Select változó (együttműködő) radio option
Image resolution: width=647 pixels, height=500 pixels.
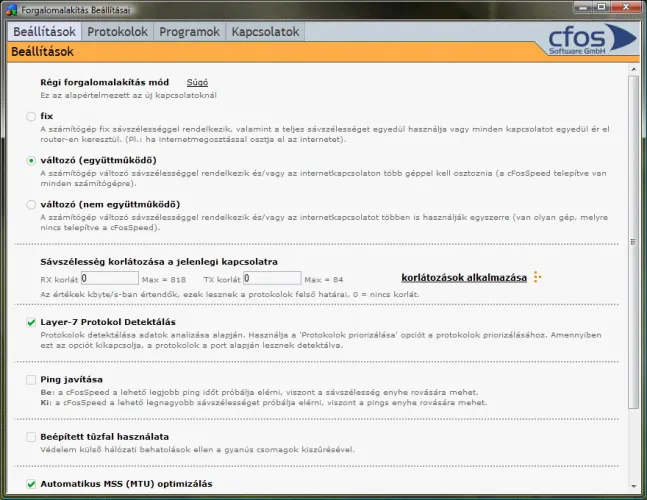click(x=31, y=160)
